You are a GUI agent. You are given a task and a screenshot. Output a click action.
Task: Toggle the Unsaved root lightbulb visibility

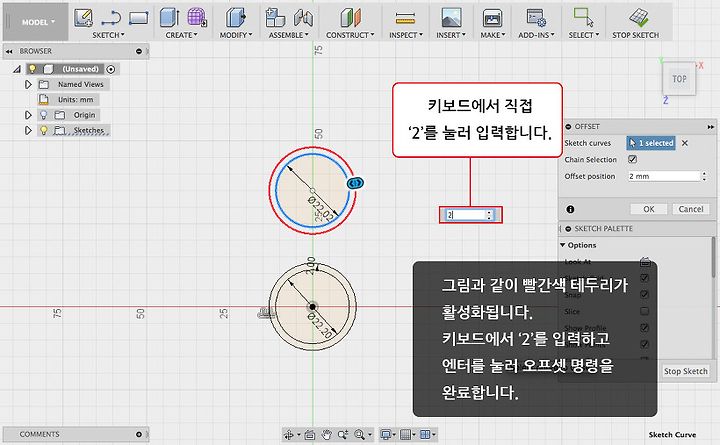(x=32, y=69)
